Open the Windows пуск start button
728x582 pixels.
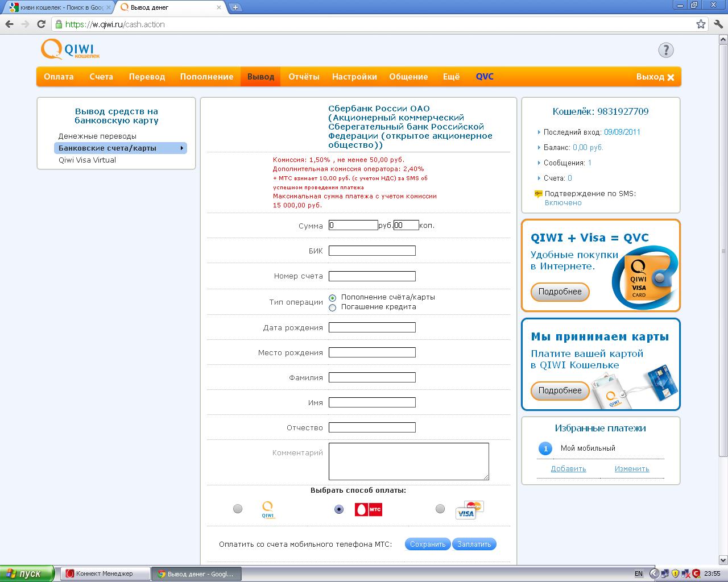27,573
